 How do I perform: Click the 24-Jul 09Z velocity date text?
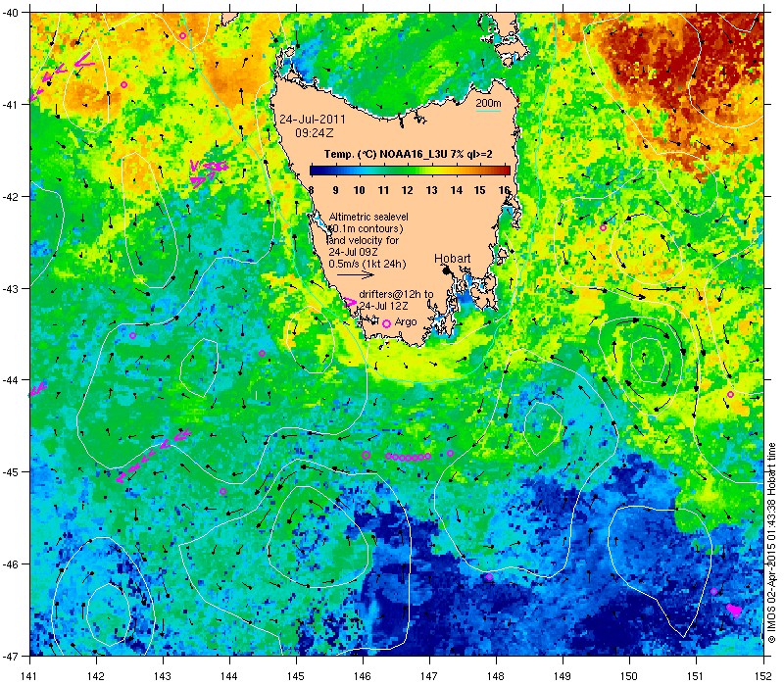pyautogui.click(x=354, y=252)
